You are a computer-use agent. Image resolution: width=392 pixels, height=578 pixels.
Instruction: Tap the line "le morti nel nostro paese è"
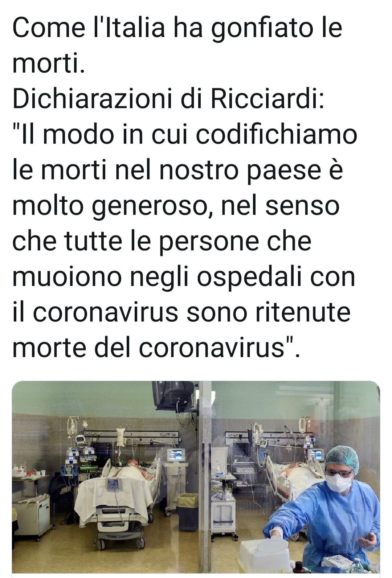tap(178, 170)
